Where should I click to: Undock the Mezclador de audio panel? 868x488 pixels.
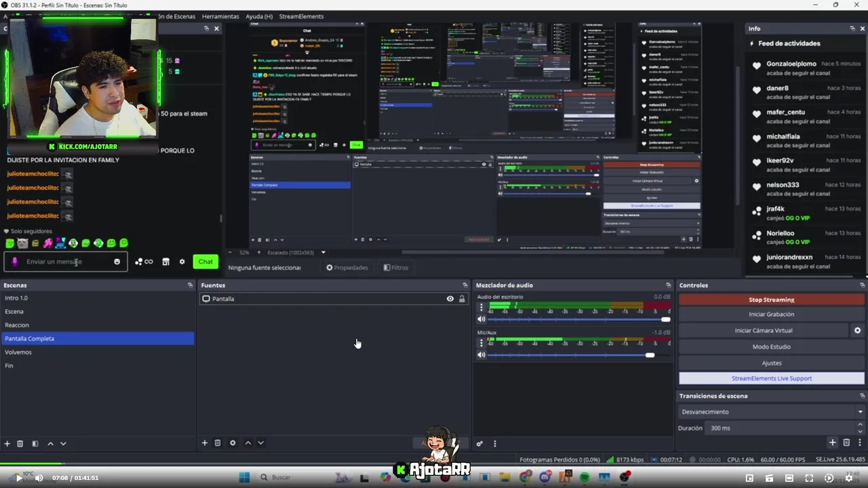tap(668, 285)
